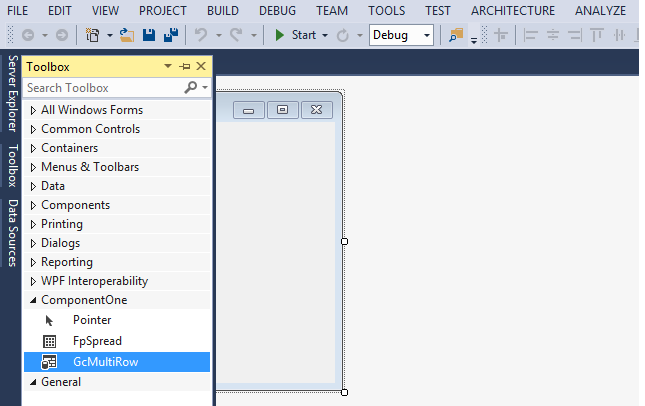
Task: Open the ANALYZE menu
Action: 601,11
